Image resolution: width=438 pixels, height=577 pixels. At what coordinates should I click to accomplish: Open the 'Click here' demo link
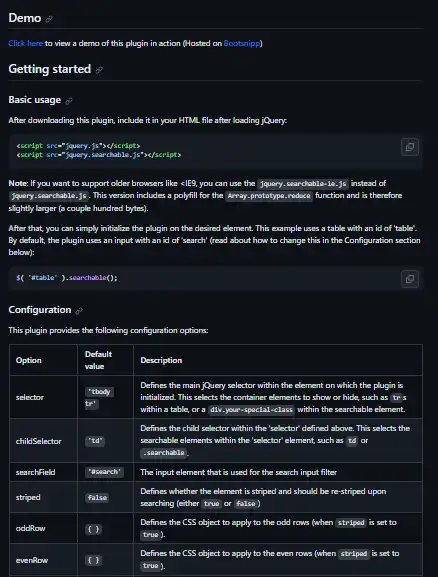25,43
